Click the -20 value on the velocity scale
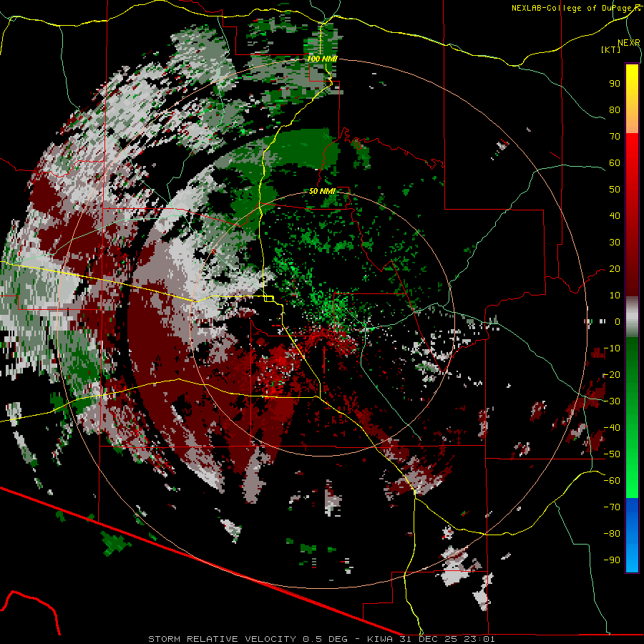The height and width of the screenshot is (644, 644). coord(612,374)
